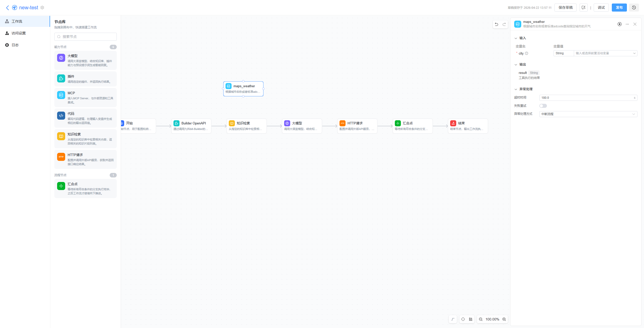
Task: Select the 汇合点 node on the canvas
Action: click(x=413, y=126)
